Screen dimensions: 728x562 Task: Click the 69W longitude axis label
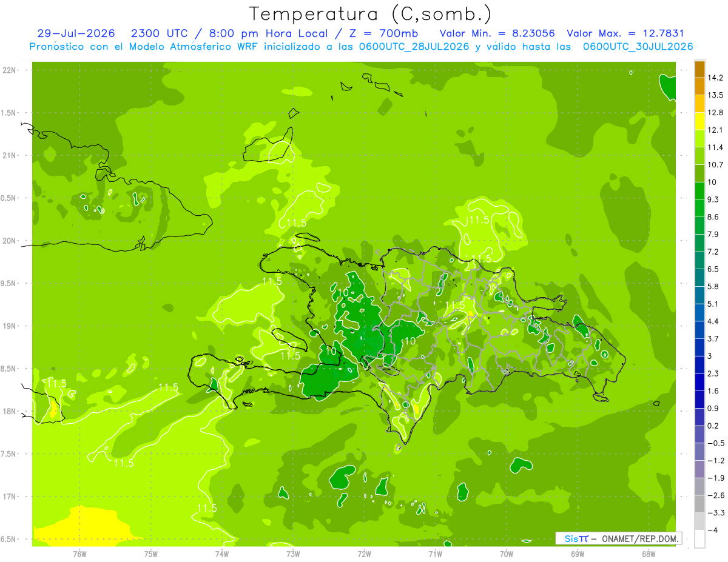[578, 554]
